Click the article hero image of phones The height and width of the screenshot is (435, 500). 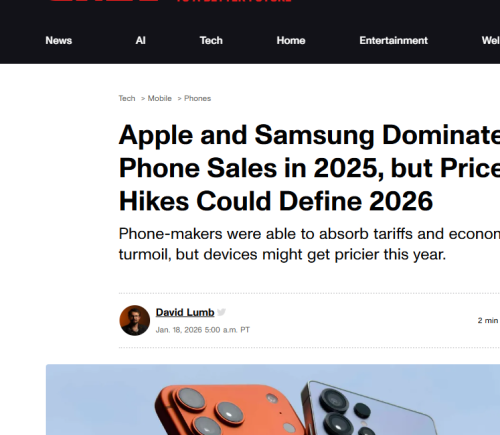click(x=273, y=400)
